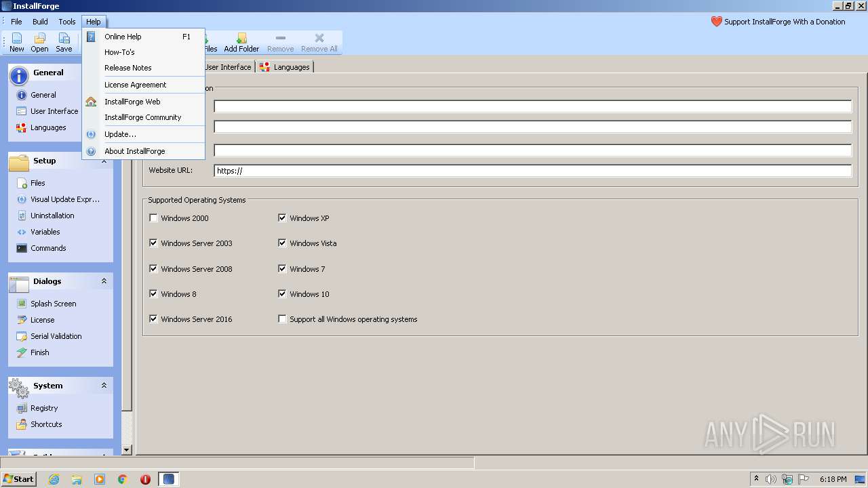Open Shortcuts in System section
Screen dimensions: 868x488
(x=39, y=424)
